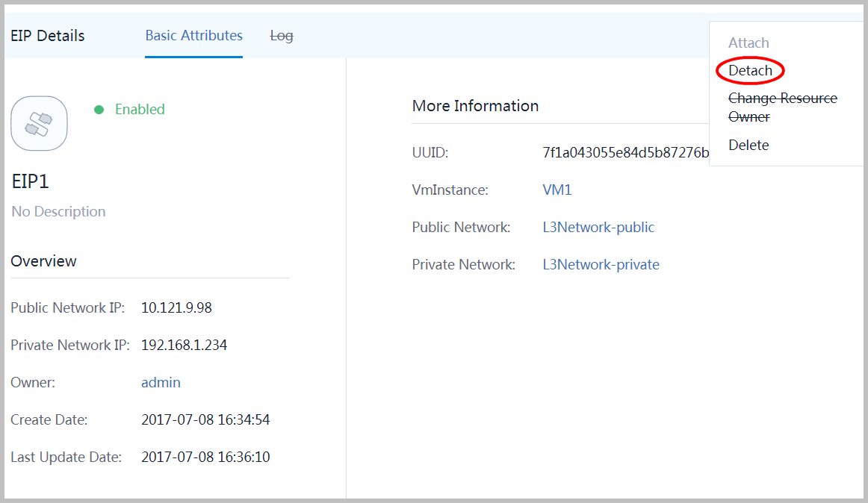The width and height of the screenshot is (868, 503).
Task: Click the EIP link icon thumbnail
Action: pos(40,123)
